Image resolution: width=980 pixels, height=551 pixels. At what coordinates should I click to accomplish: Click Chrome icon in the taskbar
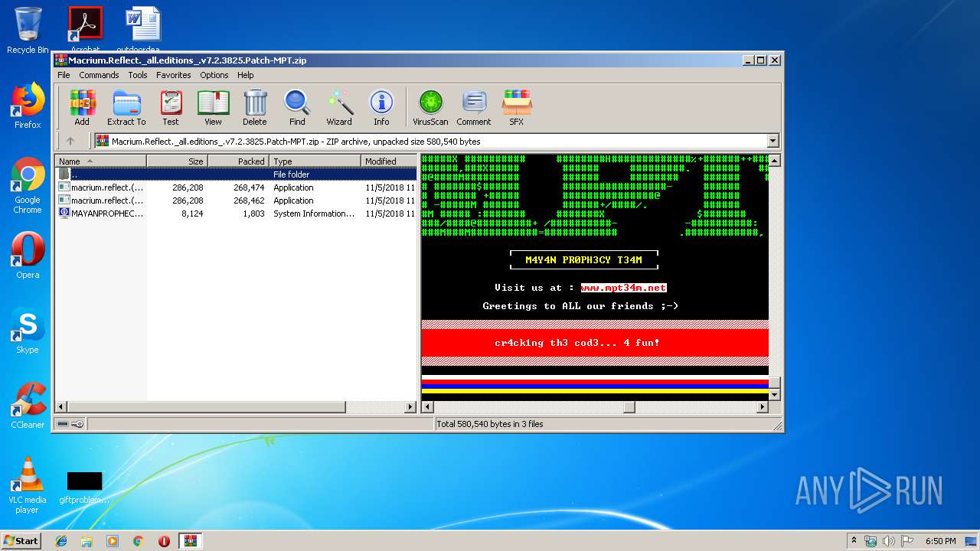tap(139, 541)
